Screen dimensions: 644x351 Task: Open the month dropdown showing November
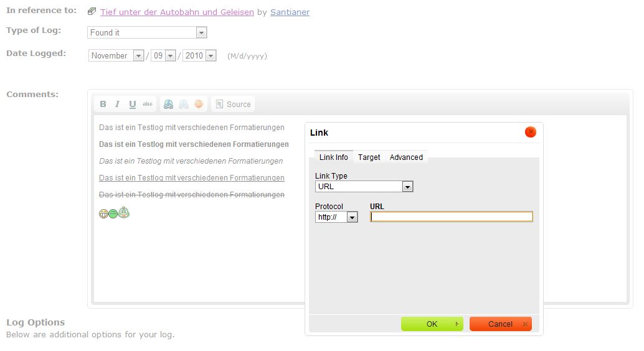pos(116,55)
